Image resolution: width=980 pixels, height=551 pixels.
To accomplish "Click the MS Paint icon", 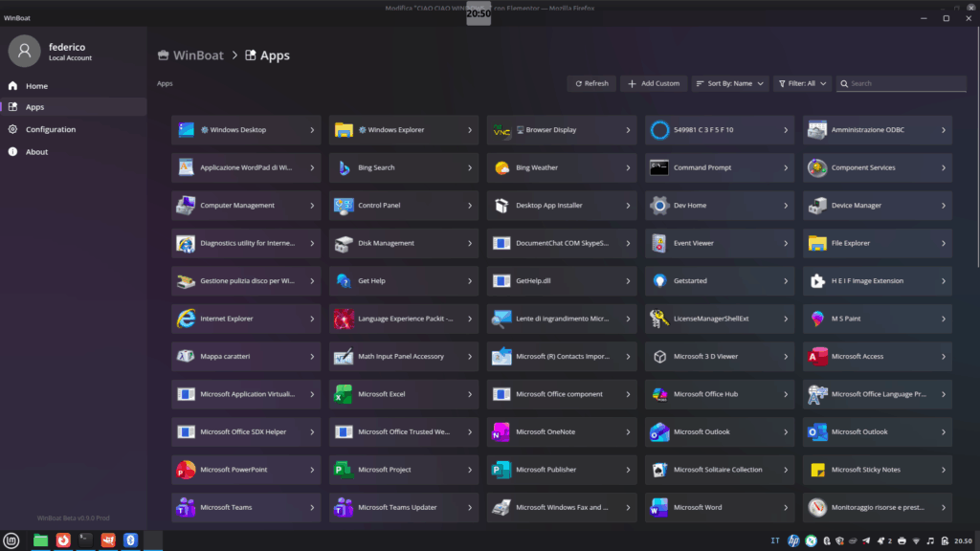I will pos(816,319).
